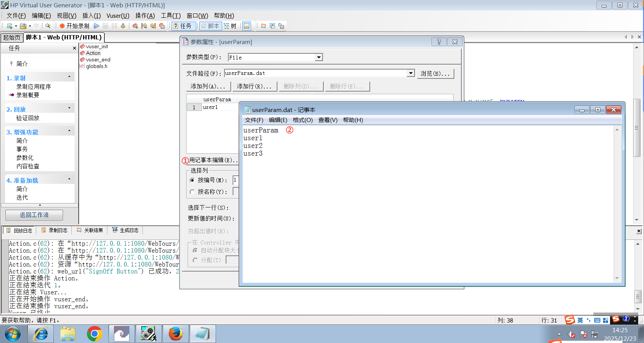Switch to the 录制日志 tab
The width and height of the screenshot is (644, 343).
(54, 230)
